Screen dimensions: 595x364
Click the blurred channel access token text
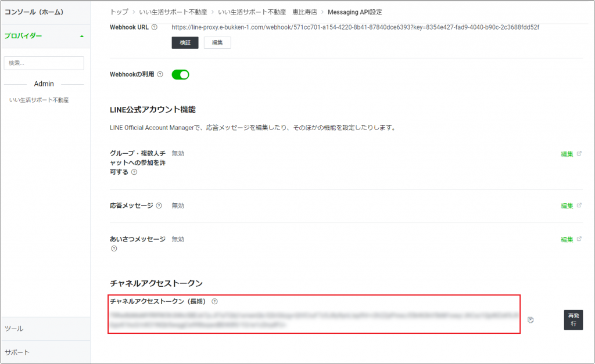[x=314, y=320]
